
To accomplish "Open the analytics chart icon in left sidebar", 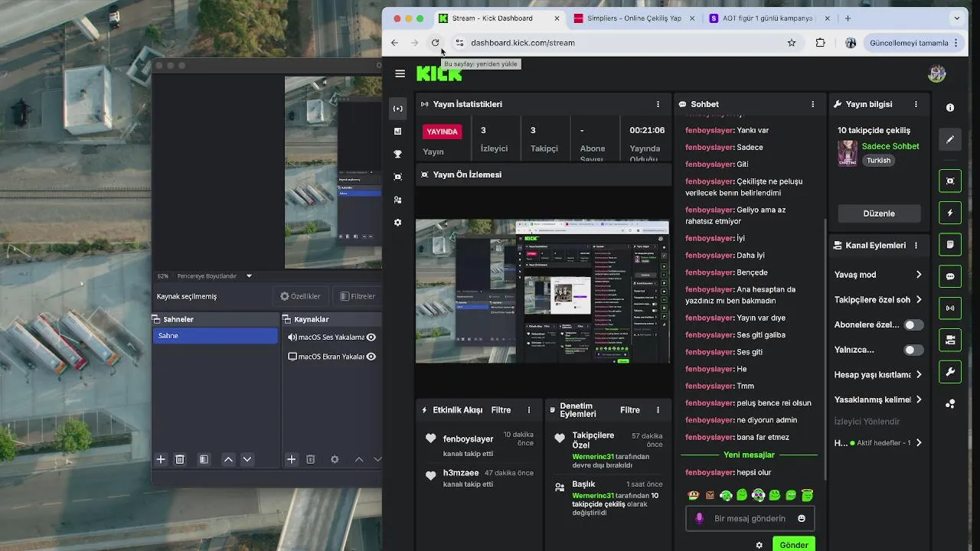I will (x=397, y=132).
